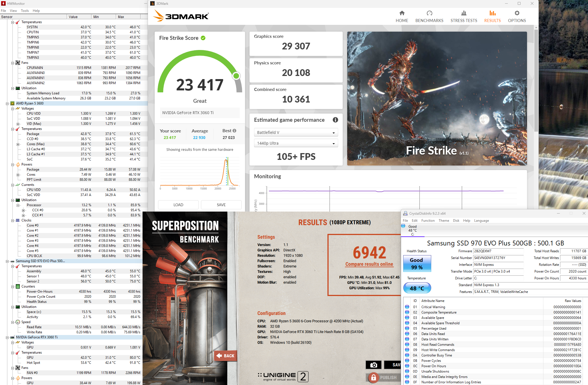
Task: Collapse the Processor utilization node
Action: (x=18, y=205)
